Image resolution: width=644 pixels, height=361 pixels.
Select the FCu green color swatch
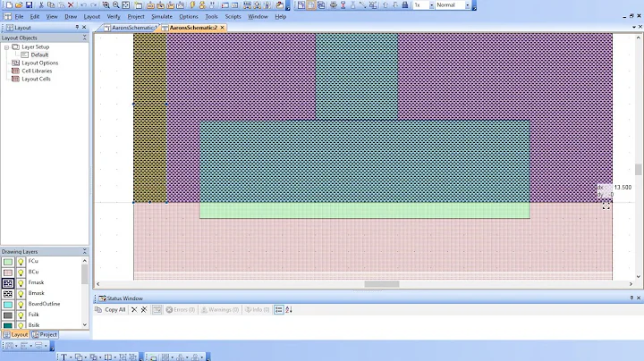8,262
